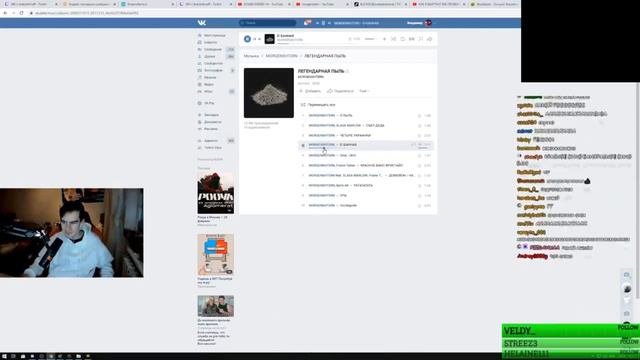Click browser reload button

21,13
